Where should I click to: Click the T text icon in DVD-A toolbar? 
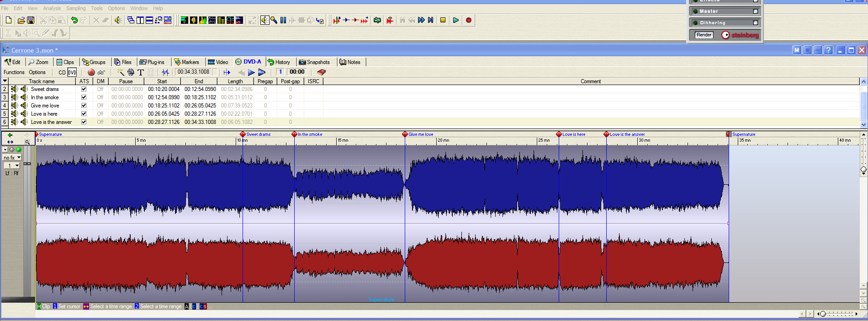tap(141, 72)
